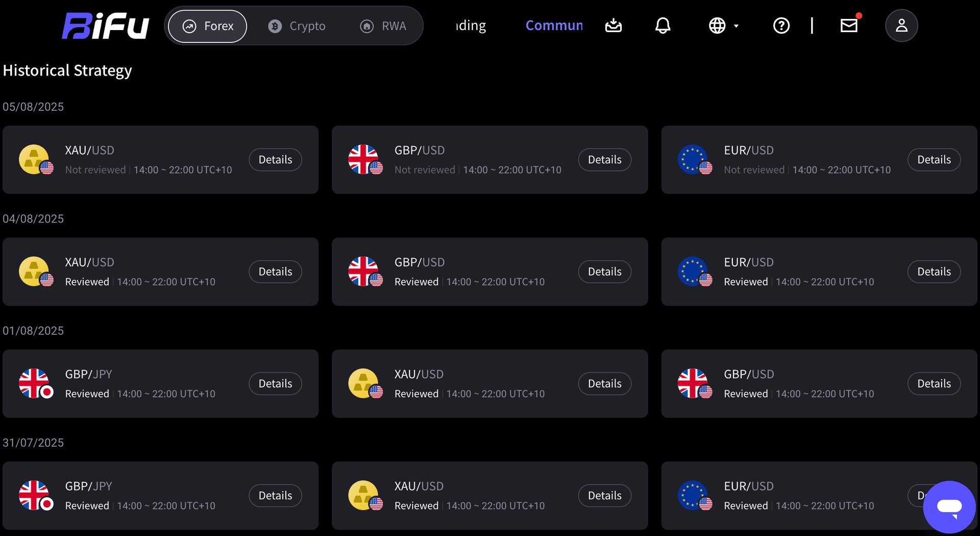Open the live chat bubble
Screen dimensions: 980x536
(949, 507)
